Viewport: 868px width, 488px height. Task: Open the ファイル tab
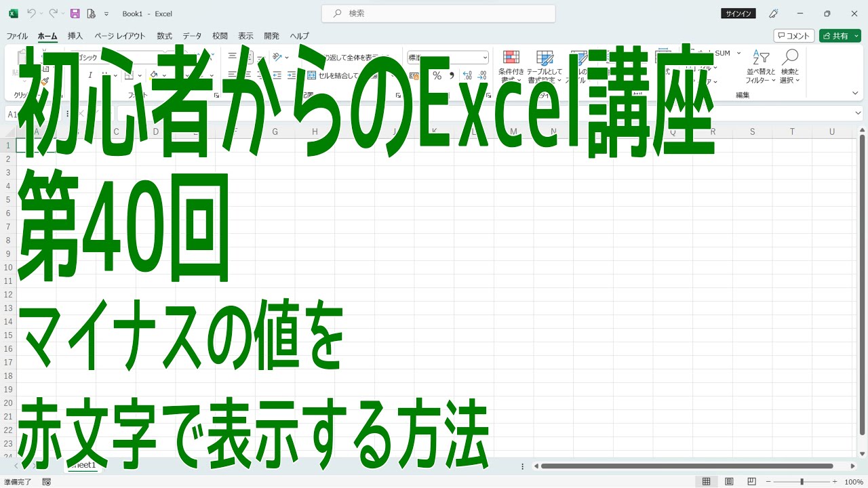[x=17, y=36]
